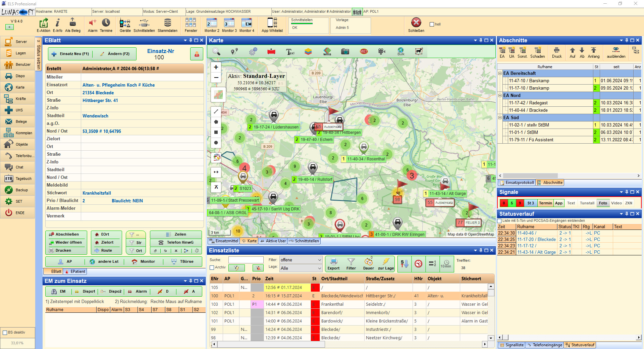The height and width of the screenshot is (349, 644).
Task: Zoom in on the map
Action: (216, 67)
